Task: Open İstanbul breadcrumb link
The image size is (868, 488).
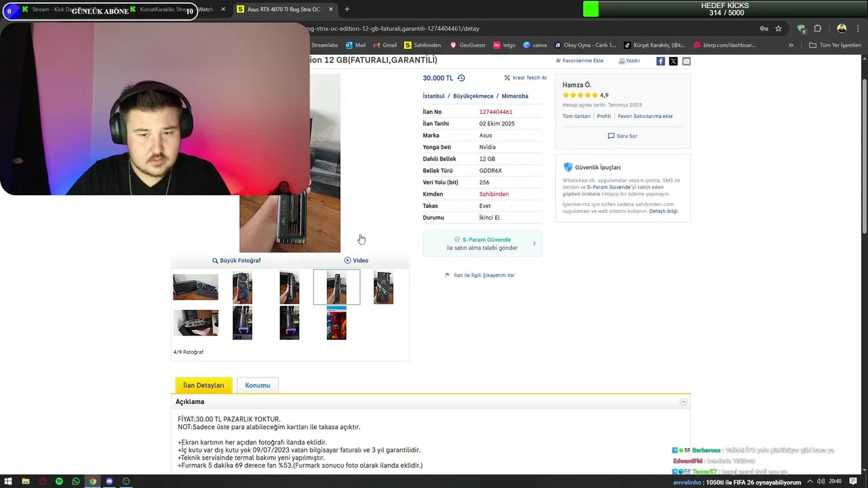Action: tap(434, 96)
